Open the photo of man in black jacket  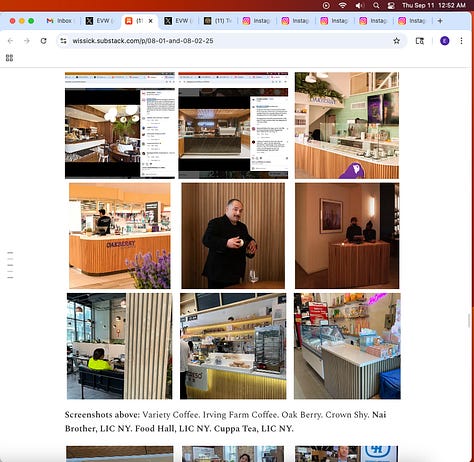point(233,236)
